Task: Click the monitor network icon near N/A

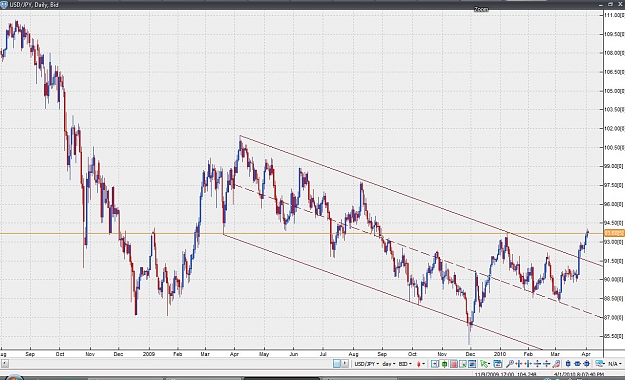Action: (598, 364)
